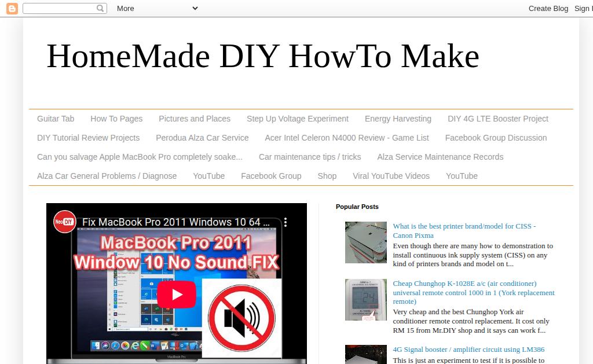
Task: Open YouTube tab next to Alza Car General Problems
Action: click(208, 176)
